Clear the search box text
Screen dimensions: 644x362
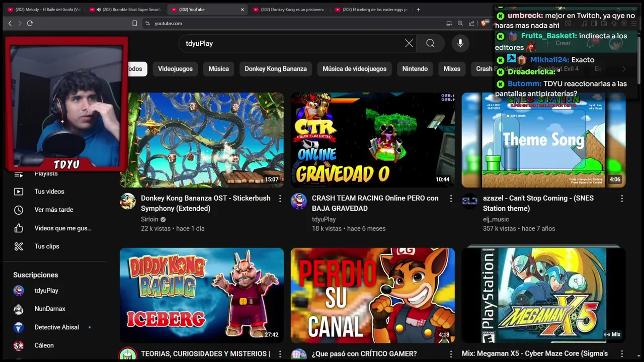409,43
